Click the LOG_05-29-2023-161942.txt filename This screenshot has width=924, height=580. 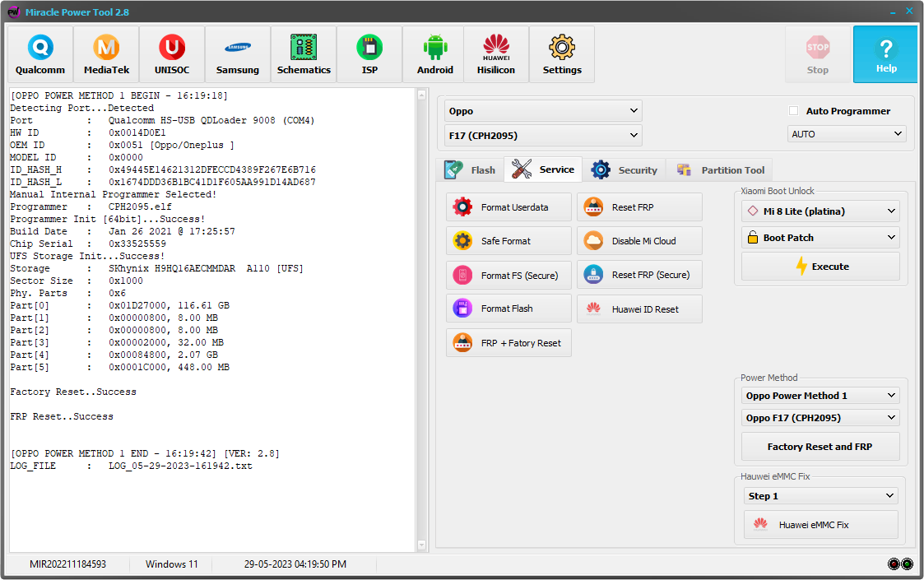pyautogui.click(x=180, y=466)
